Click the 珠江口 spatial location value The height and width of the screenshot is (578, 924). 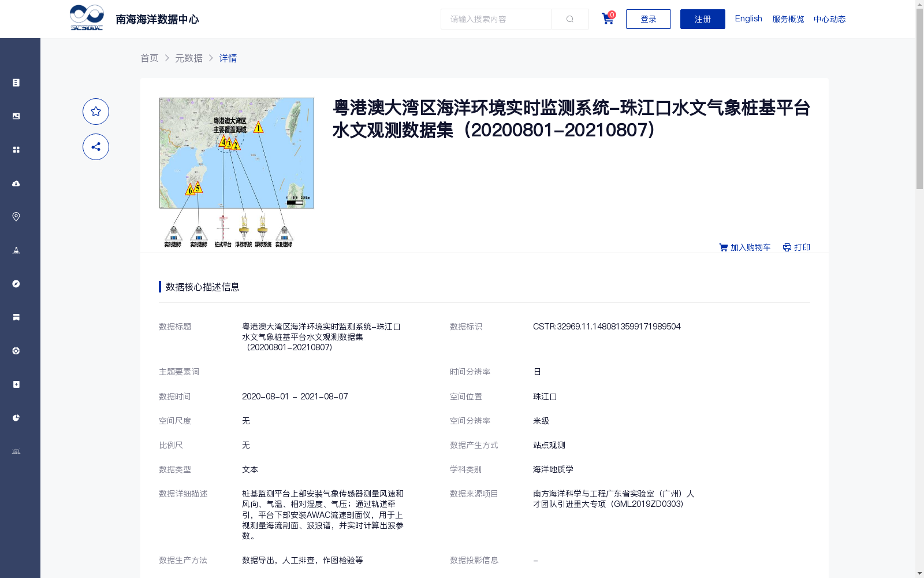tap(545, 397)
